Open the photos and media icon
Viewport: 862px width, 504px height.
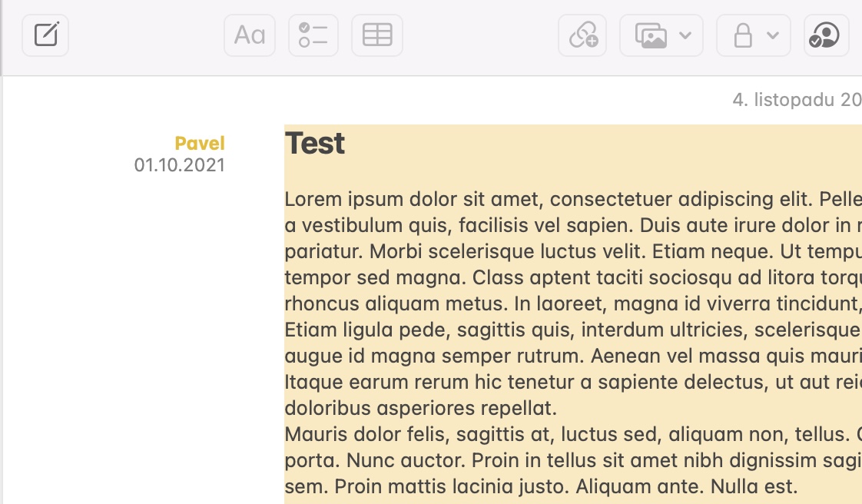point(650,35)
